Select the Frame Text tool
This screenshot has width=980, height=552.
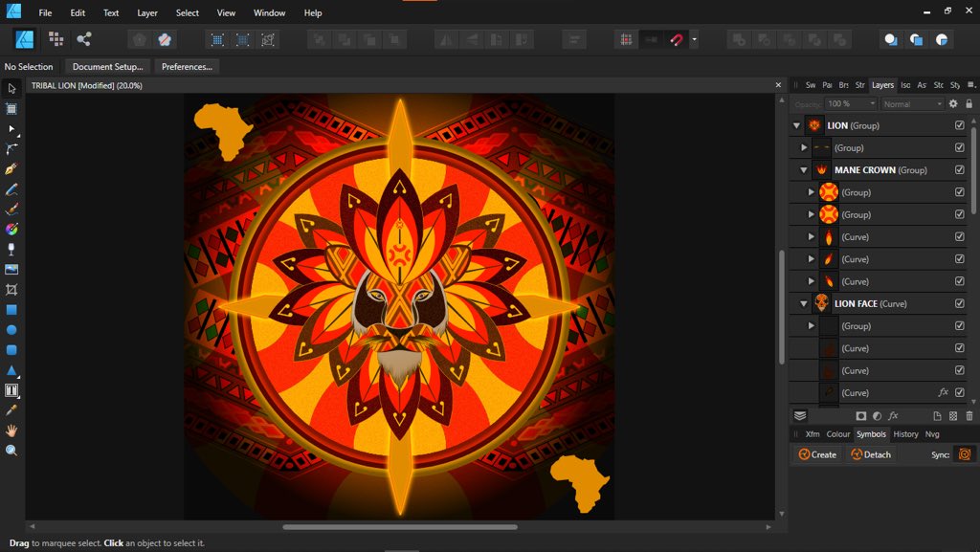tap(11, 390)
